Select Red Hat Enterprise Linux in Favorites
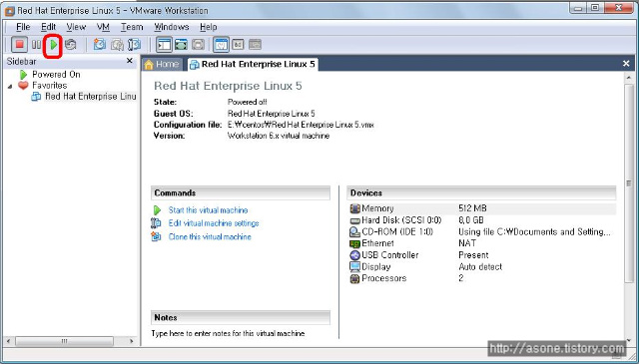 tap(90, 96)
